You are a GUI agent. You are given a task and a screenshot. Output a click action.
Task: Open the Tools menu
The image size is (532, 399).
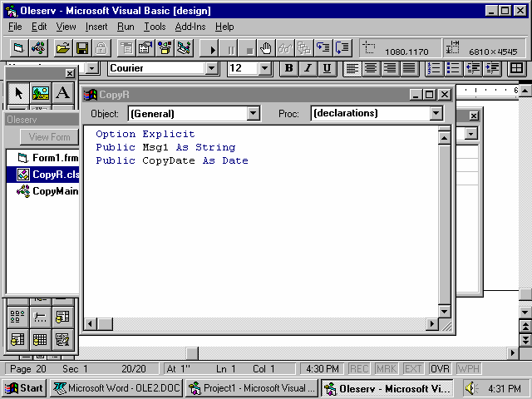pos(155,27)
